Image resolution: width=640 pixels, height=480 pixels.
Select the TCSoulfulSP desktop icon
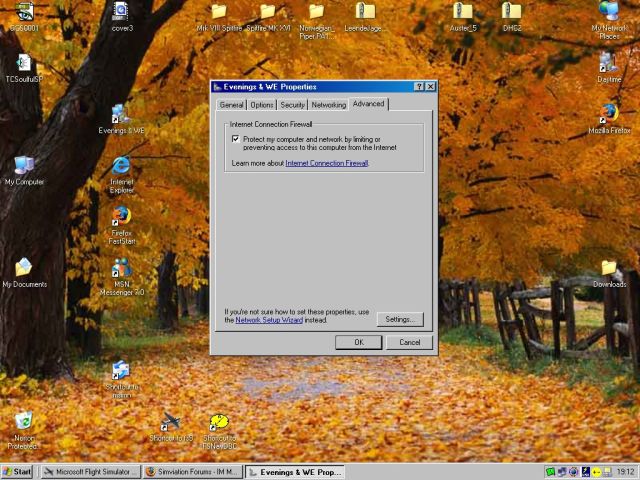pyautogui.click(x=24, y=63)
